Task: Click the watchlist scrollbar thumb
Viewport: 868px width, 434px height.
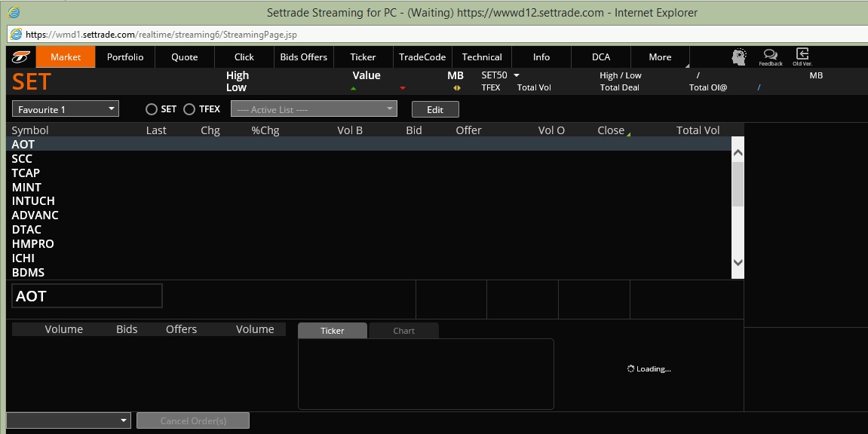Action: coord(738,185)
